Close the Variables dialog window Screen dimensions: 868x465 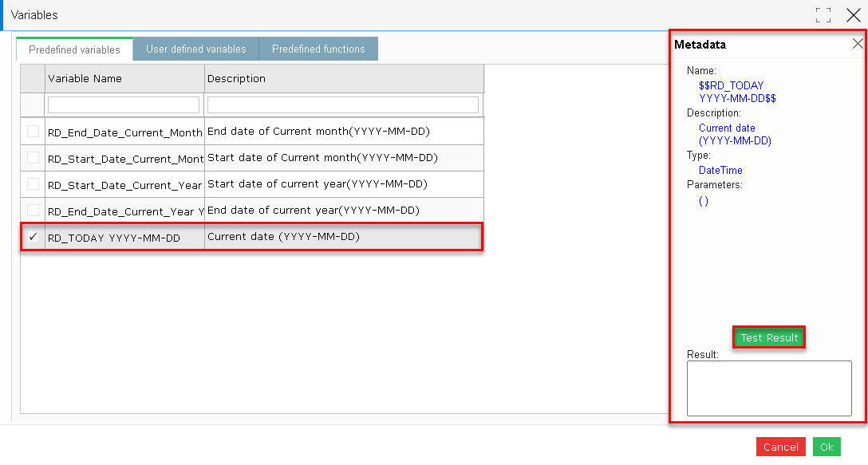[854, 15]
